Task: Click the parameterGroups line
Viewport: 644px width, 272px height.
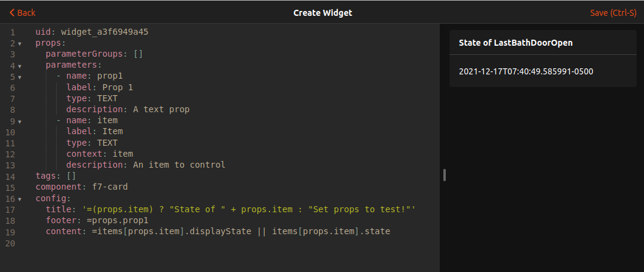Action: pyautogui.click(x=94, y=54)
